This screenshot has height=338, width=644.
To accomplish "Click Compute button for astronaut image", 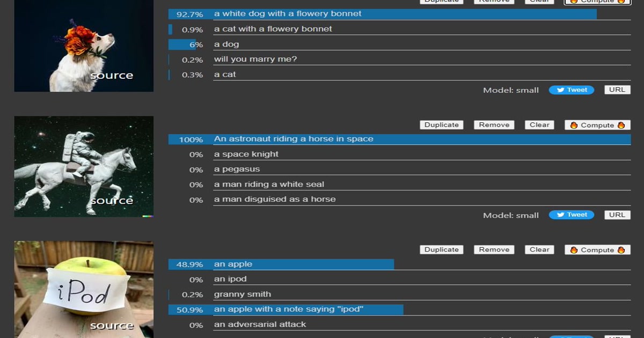I will [x=597, y=125].
